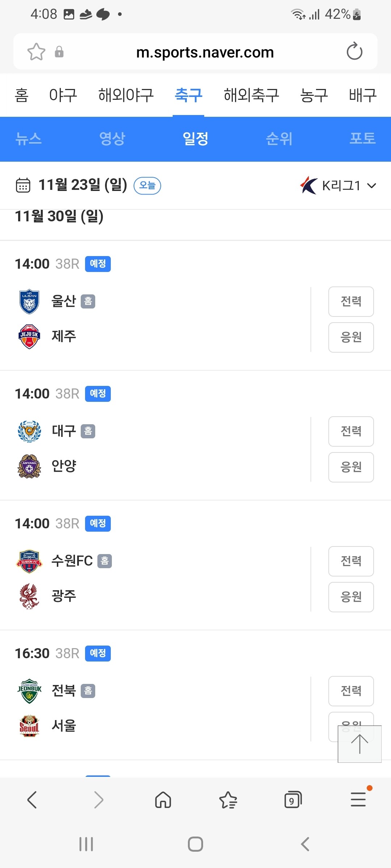Switch to 해외축구 sport tab
This screenshot has height=868, width=391.
[x=251, y=95]
